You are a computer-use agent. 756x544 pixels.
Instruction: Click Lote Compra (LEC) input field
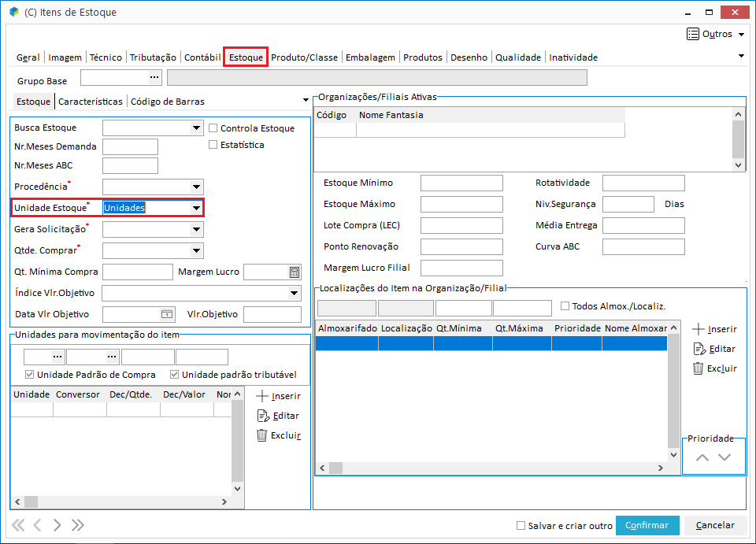461,225
